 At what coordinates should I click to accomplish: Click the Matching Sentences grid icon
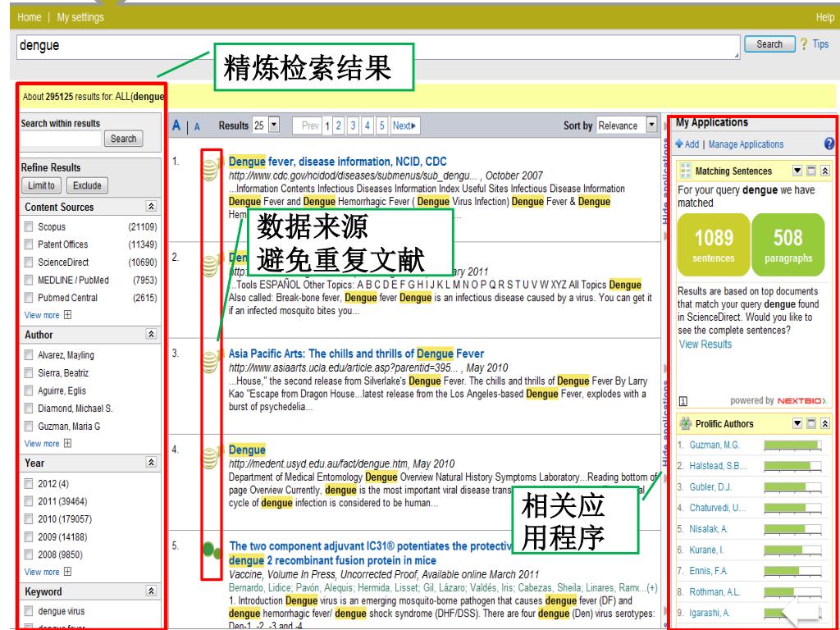(x=685, y=171)
